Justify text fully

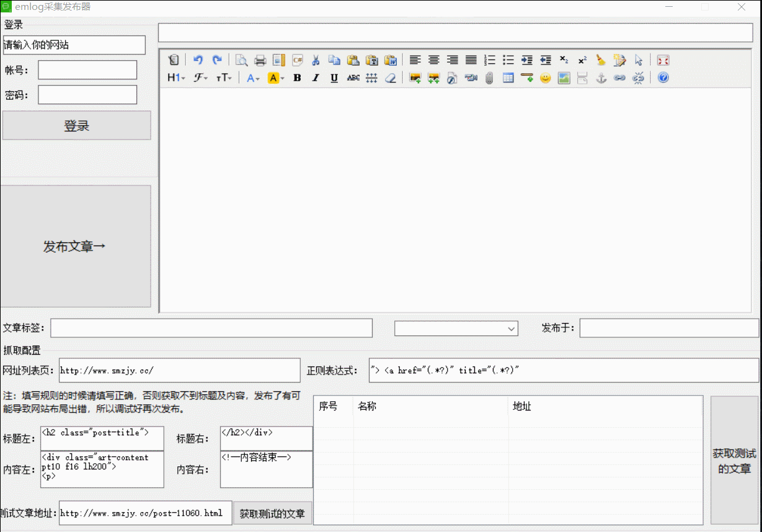[471, 60]
